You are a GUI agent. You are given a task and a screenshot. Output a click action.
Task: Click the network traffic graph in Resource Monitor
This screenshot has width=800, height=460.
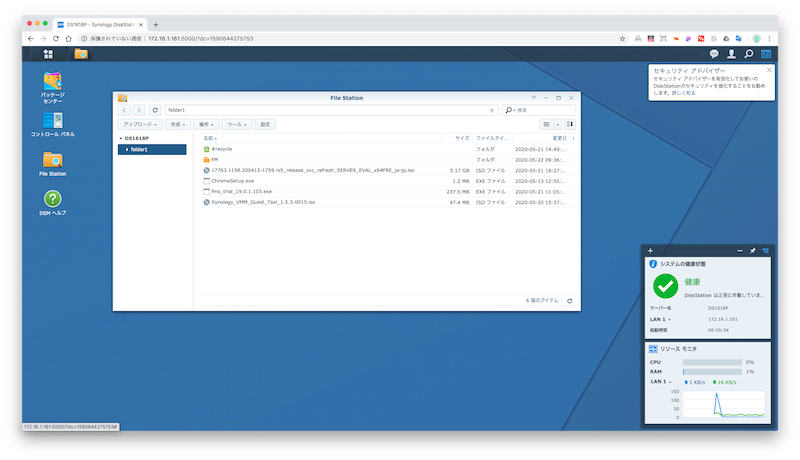pyautogui.click(x=724, y=405)
